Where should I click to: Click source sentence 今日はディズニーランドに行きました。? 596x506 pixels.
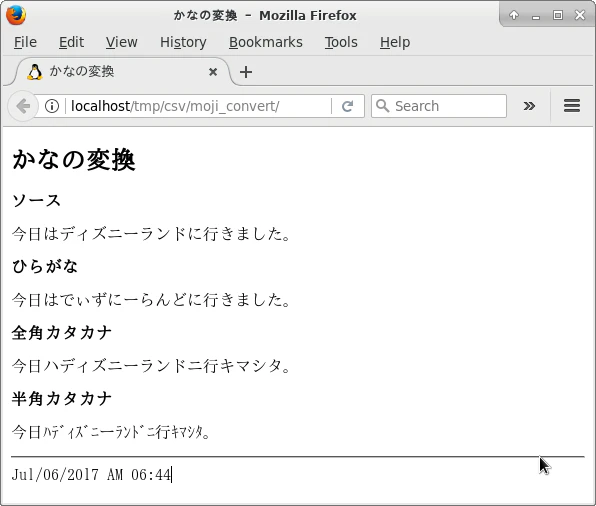(x=151, y=233)
